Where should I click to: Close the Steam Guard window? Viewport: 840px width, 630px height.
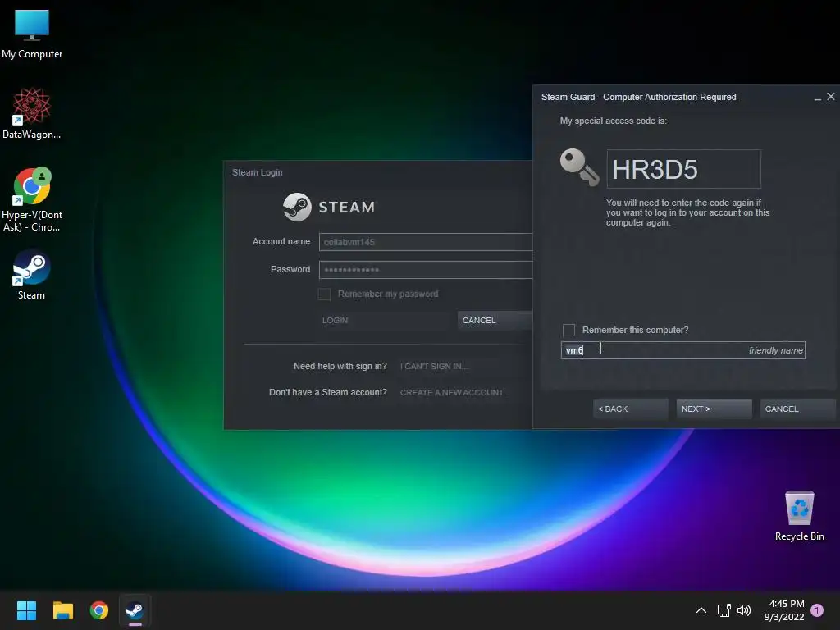831,97
